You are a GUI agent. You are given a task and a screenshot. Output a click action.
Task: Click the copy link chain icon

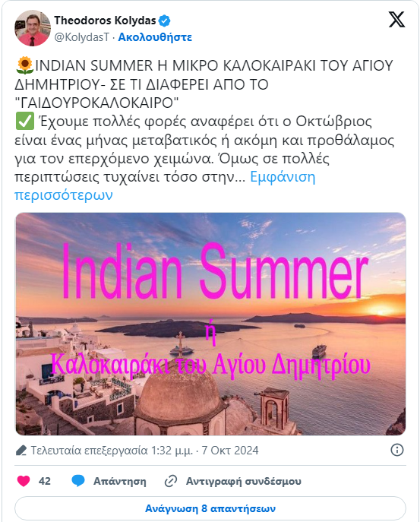(171, 481)
